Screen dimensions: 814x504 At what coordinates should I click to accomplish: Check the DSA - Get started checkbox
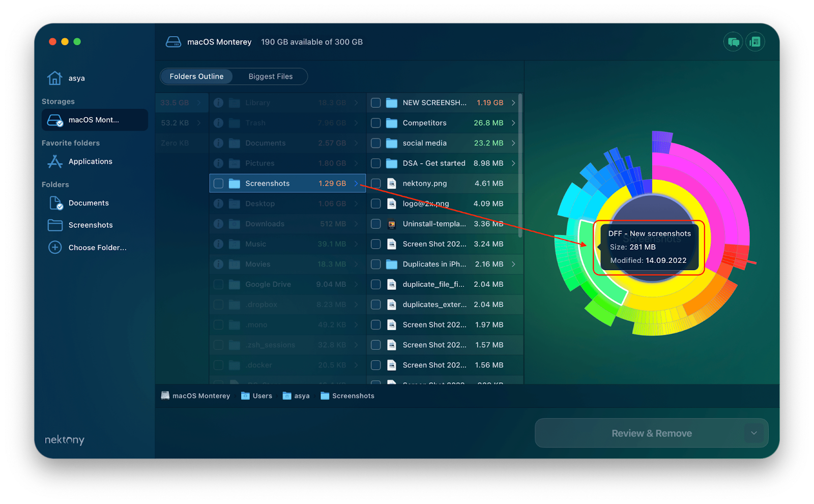pos(375,163)
